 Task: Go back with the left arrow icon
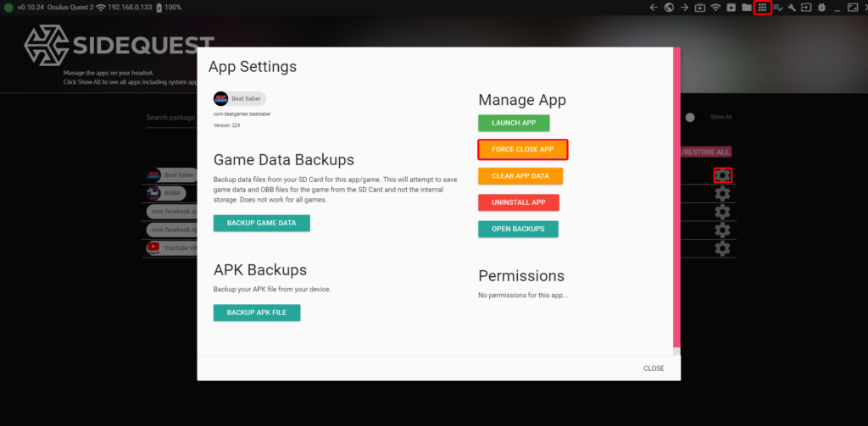click(x=654, y=8)
